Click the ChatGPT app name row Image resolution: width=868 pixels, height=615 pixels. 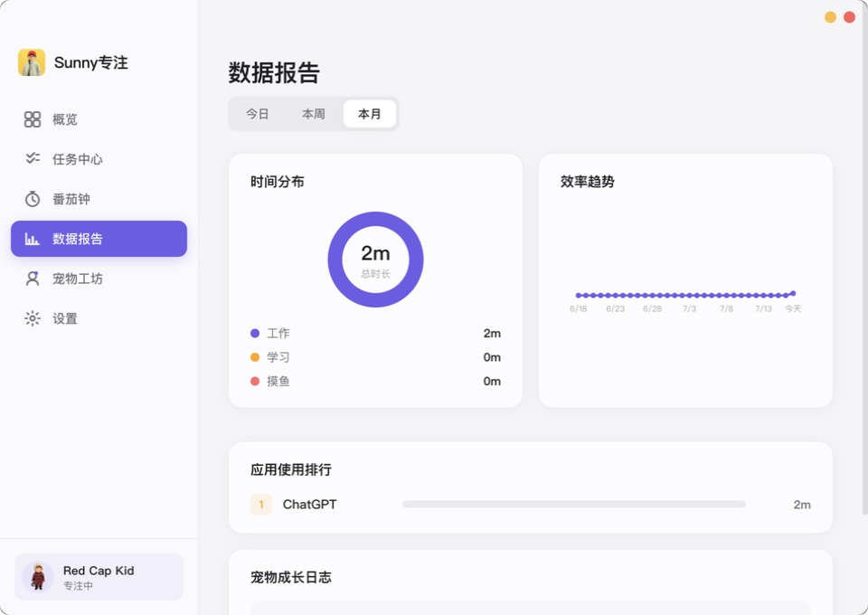pos(309,505)
